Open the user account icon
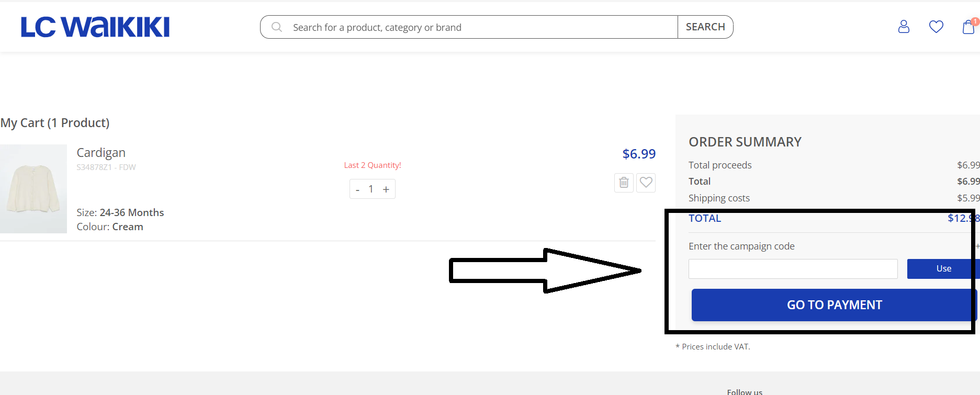 pos(904,27)
